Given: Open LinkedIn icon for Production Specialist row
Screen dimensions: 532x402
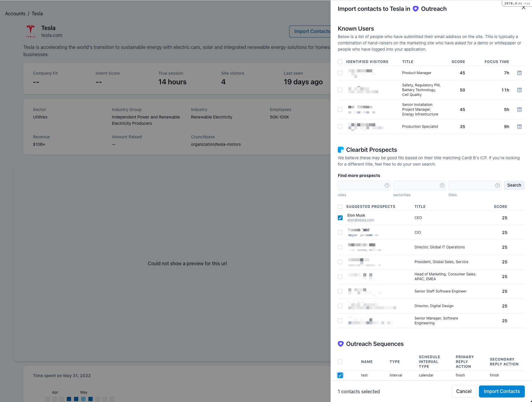Looking at the screenshot, I should 519,127.
